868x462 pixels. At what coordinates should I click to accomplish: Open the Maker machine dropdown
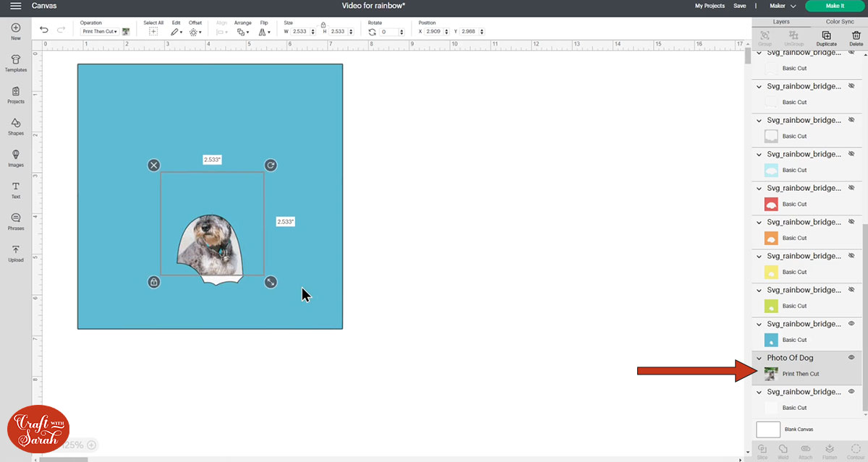(782, 5)
